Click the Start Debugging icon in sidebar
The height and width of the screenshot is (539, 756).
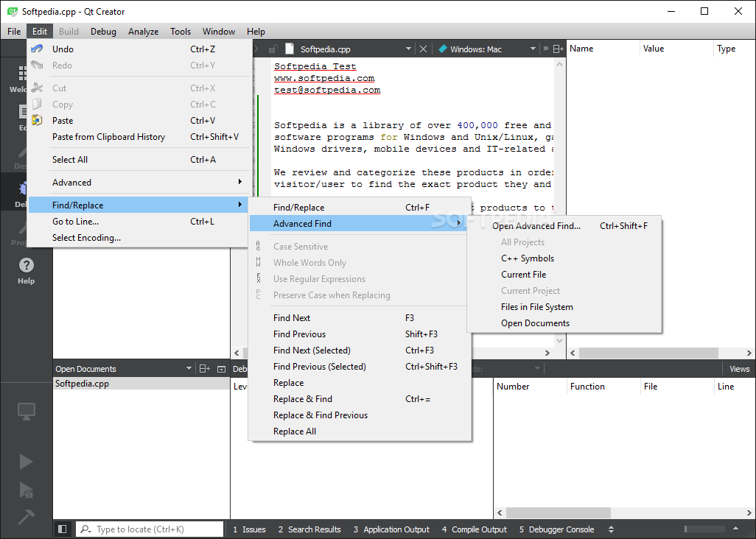[26, 490]
